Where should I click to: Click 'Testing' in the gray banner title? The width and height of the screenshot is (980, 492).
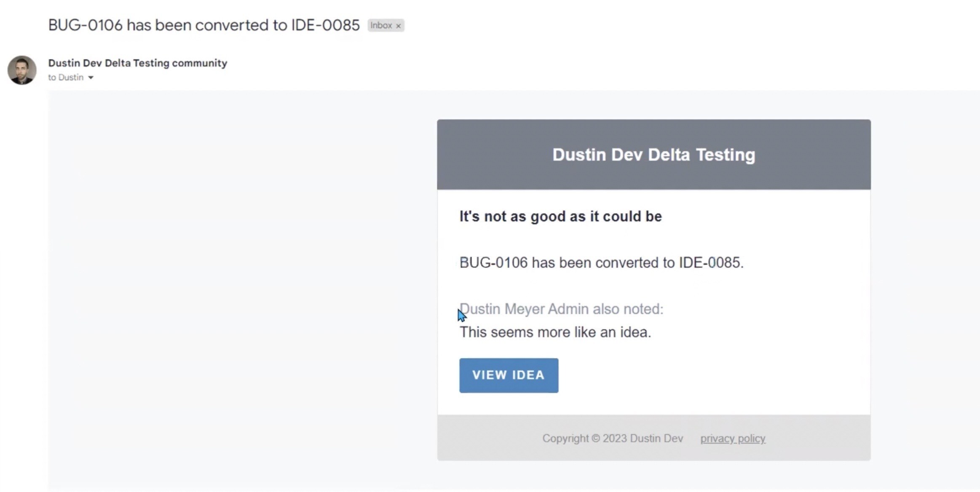726,155
